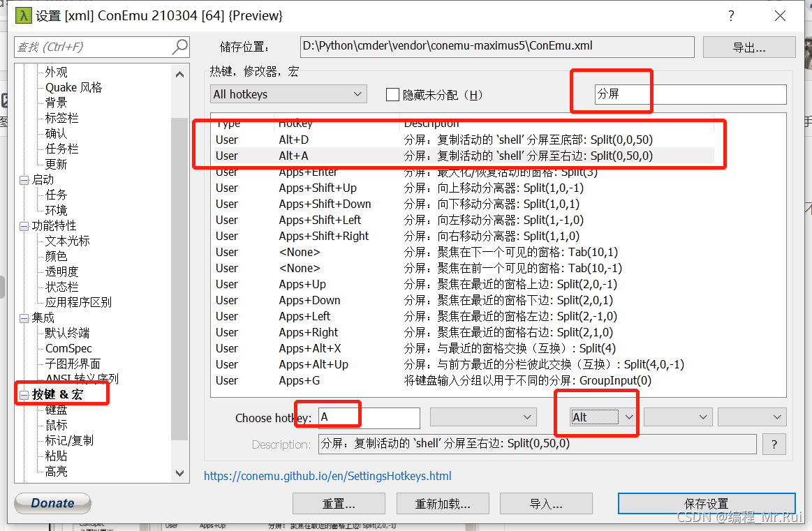Viewport: 812px width, 531px height.
Task: Open the All hotkeys dropdown
Action: [x=288, y=94]
